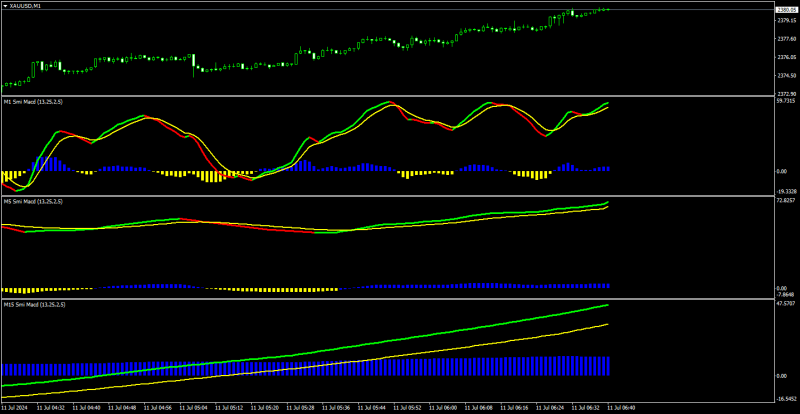Click the 59.7315 value on M1 scale
The height and width of the screenshot is (414, 800).
786,101
